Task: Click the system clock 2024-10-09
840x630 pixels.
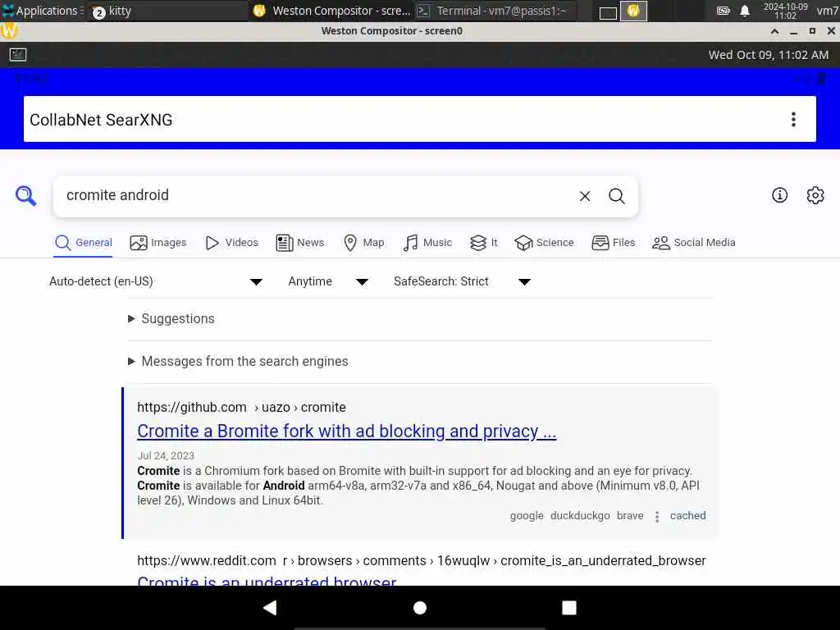Action: pos(785,11)
